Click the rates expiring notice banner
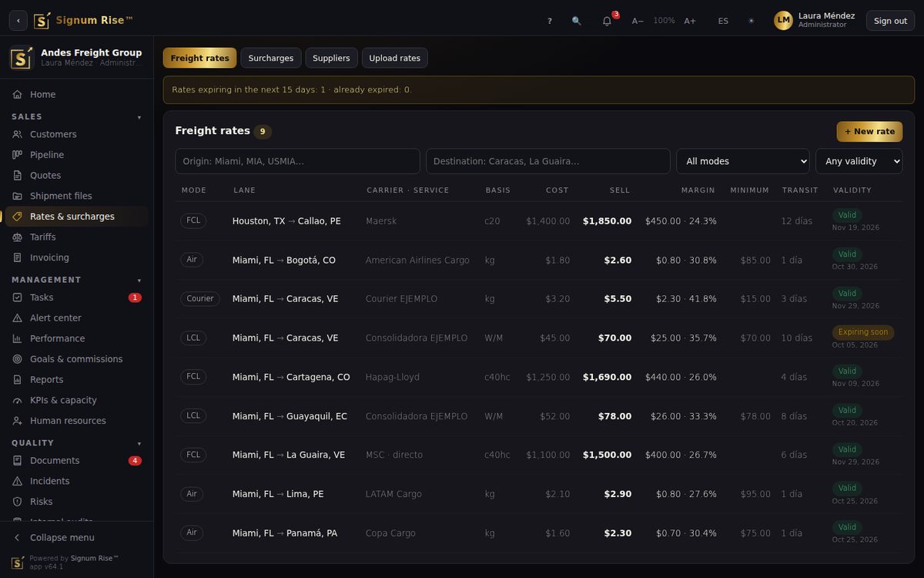The height and width of the screenshot is (578, 924). [x=539, y=89]
